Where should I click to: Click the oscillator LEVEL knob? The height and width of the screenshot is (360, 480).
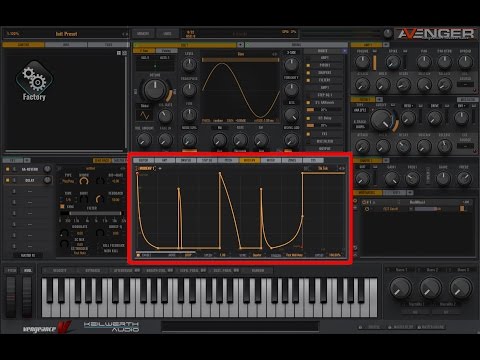click(189, 65)
